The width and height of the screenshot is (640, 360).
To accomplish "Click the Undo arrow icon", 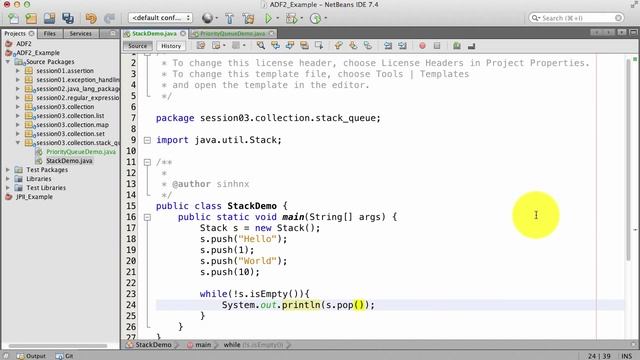I will pyautogui.click(x=91, y=18).
